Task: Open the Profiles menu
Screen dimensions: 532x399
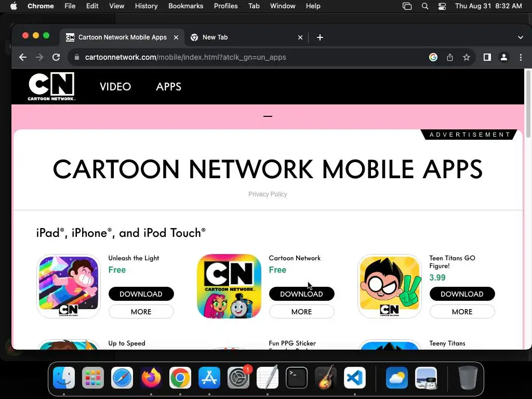Action: [x=225, y=6]
